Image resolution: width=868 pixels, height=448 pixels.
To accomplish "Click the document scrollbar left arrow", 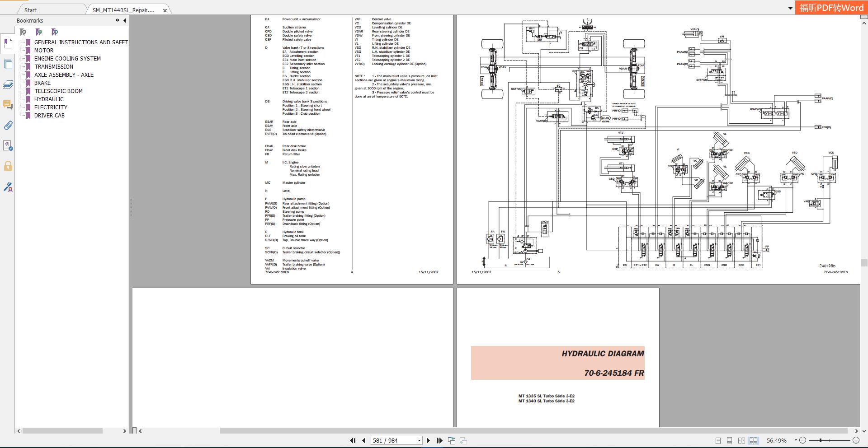I will [140, 431].
